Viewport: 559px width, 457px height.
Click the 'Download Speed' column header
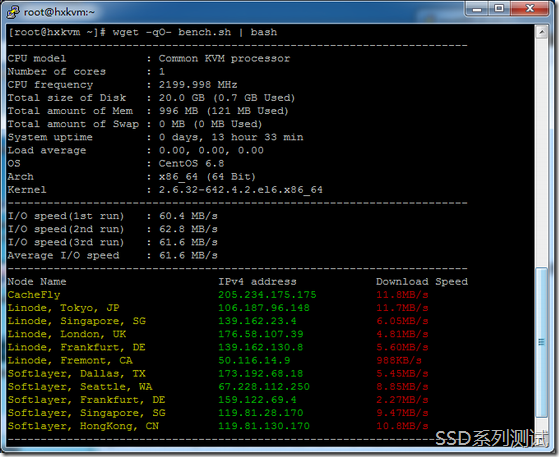pyautogui.click(x=422, y=282)
